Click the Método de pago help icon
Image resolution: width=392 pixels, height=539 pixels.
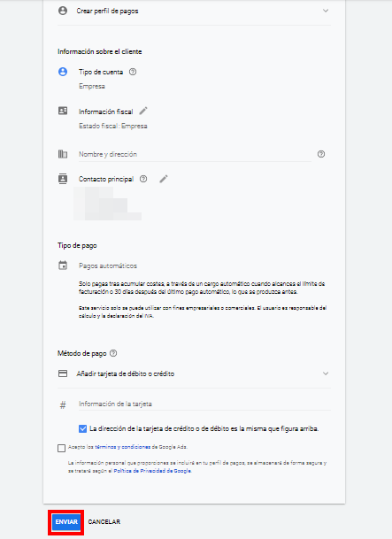113,353
